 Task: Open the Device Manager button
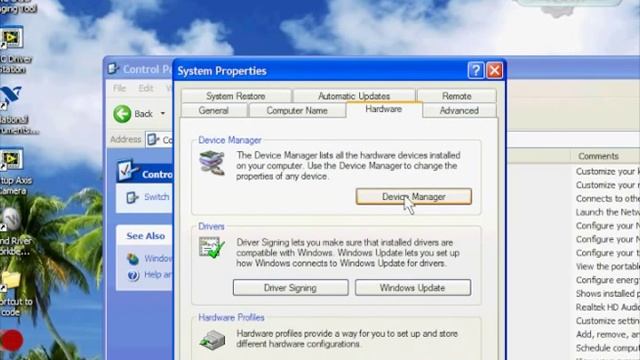[413, 196]
